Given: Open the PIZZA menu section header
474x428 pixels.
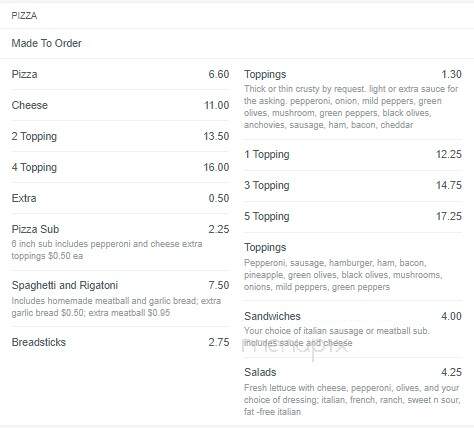Looking at the screenshot, I should coord(24,16).
